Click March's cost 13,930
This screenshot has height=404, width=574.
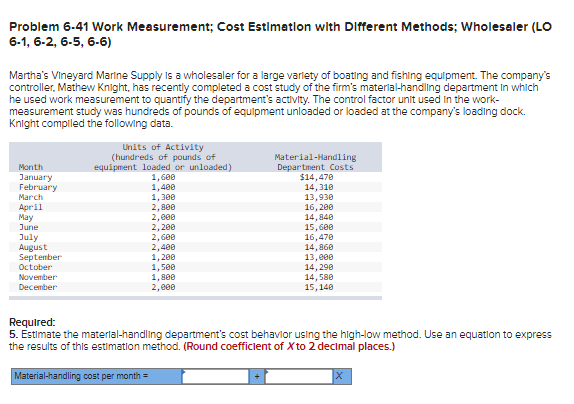319,197
